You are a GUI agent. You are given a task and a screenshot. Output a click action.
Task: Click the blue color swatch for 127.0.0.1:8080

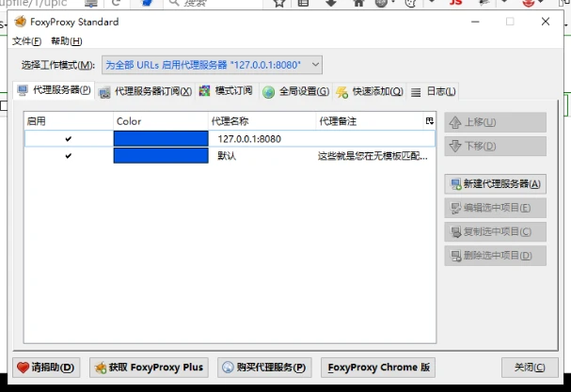coord(161,139)
